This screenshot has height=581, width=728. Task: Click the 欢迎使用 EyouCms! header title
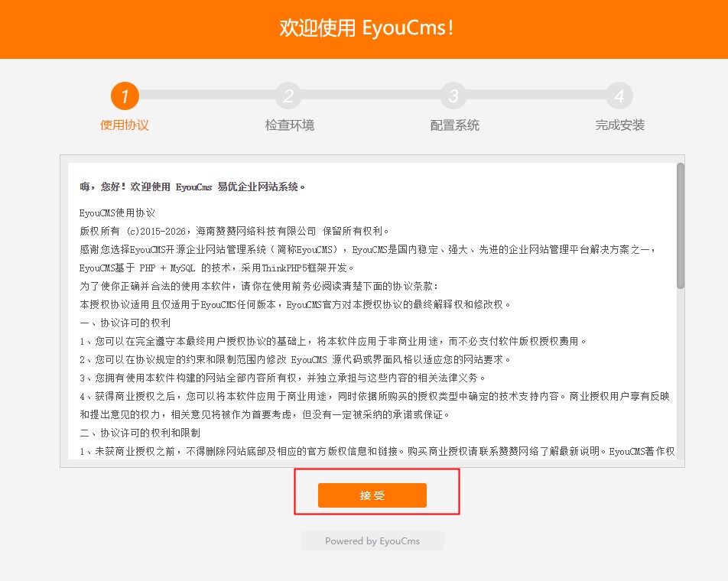366,28
